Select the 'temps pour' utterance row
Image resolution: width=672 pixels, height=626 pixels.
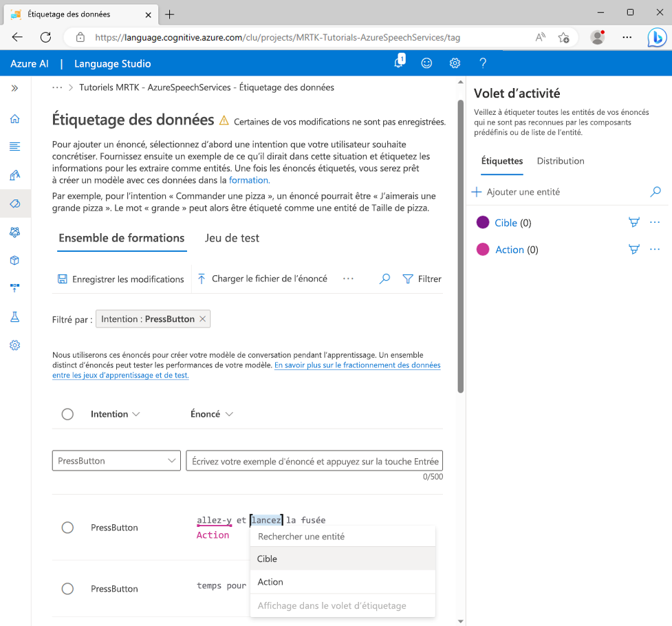(67, 589)
